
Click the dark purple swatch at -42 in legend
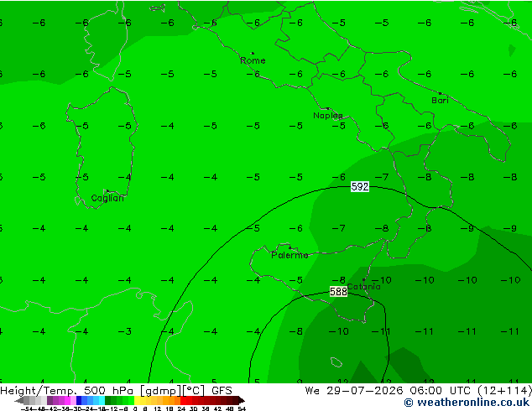[50, 401]
